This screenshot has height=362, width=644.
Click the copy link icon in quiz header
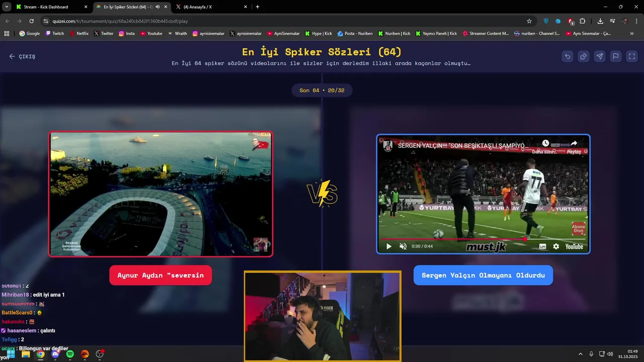point(584,56)
